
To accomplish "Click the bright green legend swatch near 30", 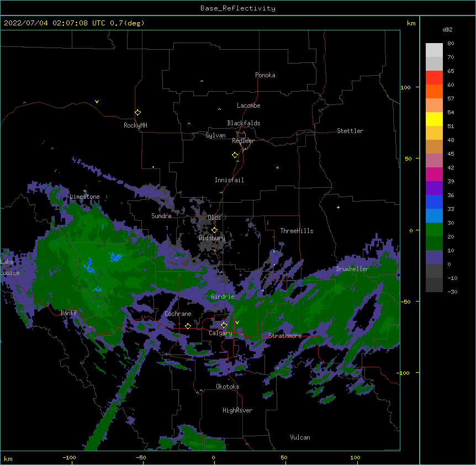I will pos(434,230).
